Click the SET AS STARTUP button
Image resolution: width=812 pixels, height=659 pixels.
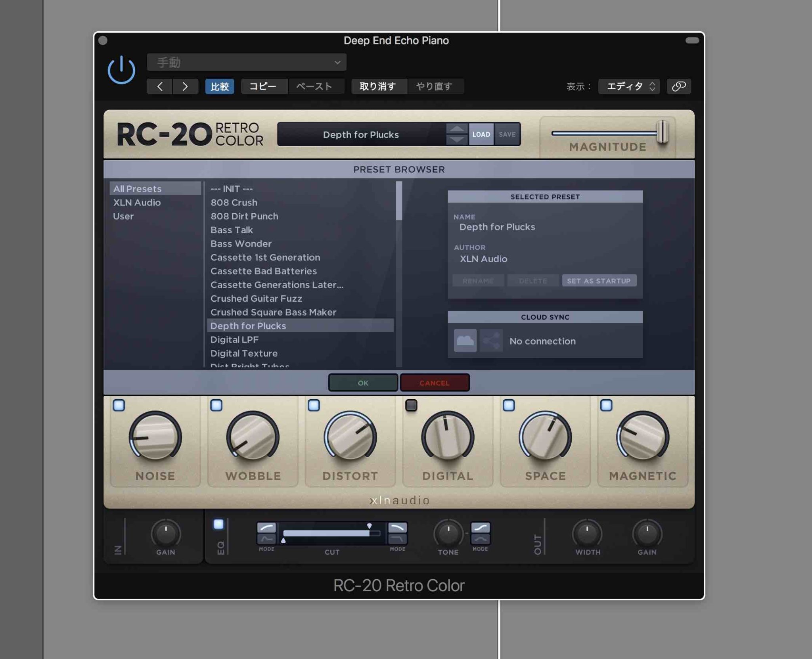click(599, 280)
